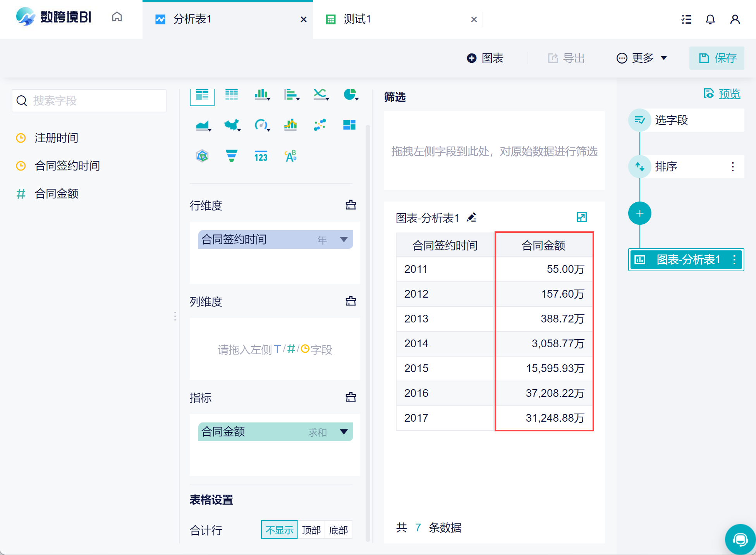This screenshot has height=555, width=756.
Task: Expand the 更多 menu
Action: click(642, 58)
